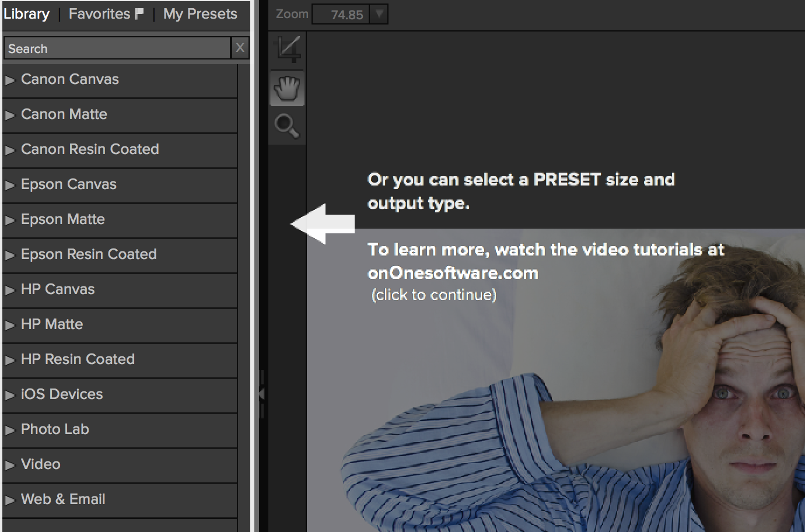Select the Crop tool icon
805x532 pixels.
click(x=288, y=50)
